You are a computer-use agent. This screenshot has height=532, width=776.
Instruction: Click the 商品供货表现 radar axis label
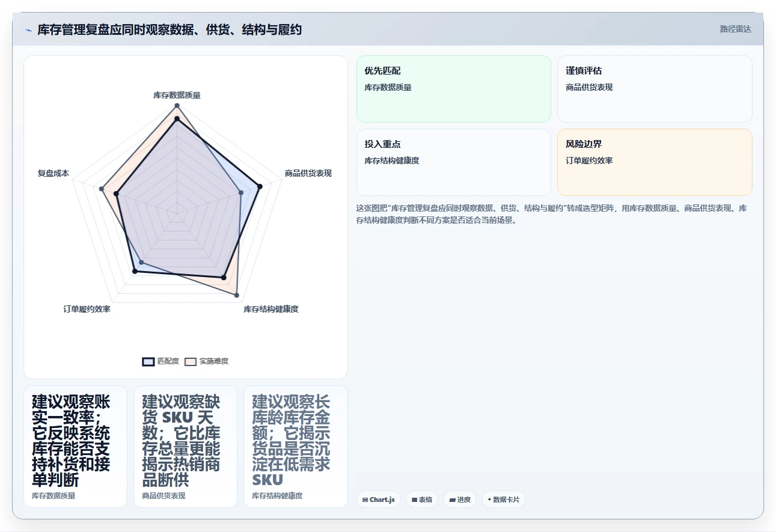(308, 173)
